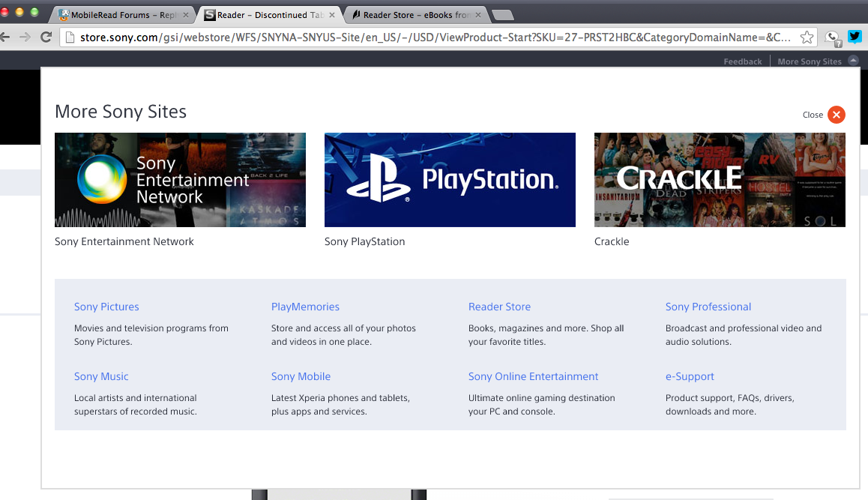Open the PlayMemories link

pos(305,307)
